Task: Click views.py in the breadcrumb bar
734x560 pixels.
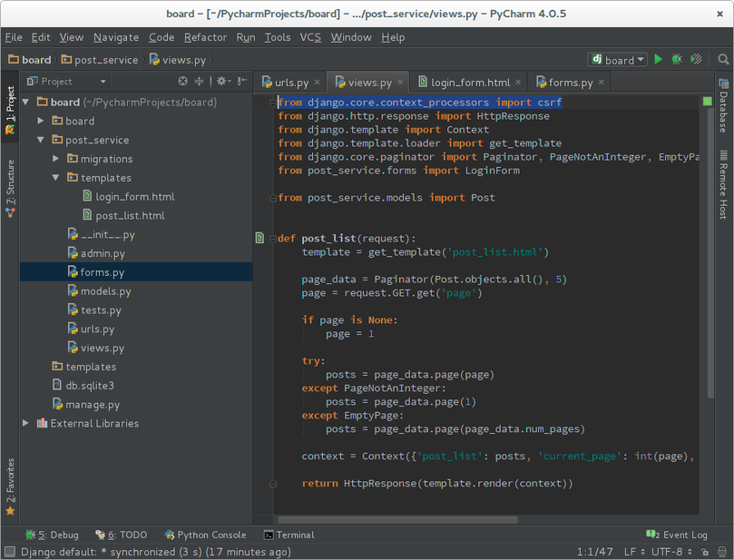Action: pos(178,60)
